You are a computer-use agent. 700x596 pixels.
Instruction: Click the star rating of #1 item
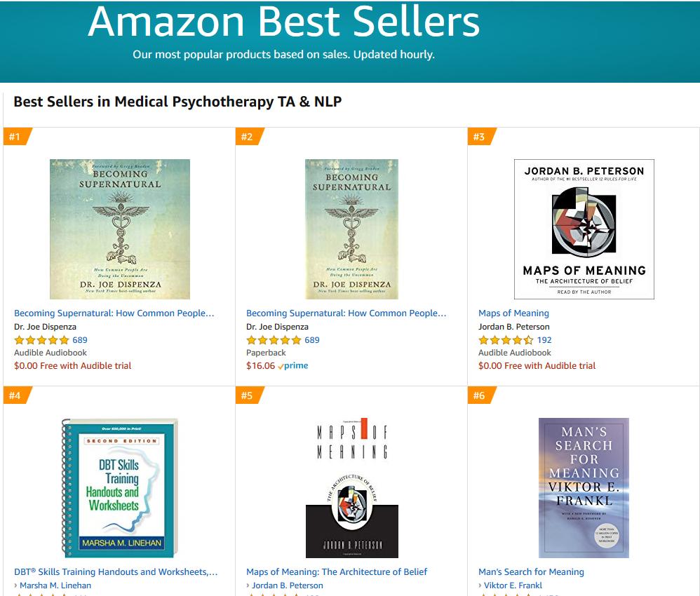click(x=41, y=340)
